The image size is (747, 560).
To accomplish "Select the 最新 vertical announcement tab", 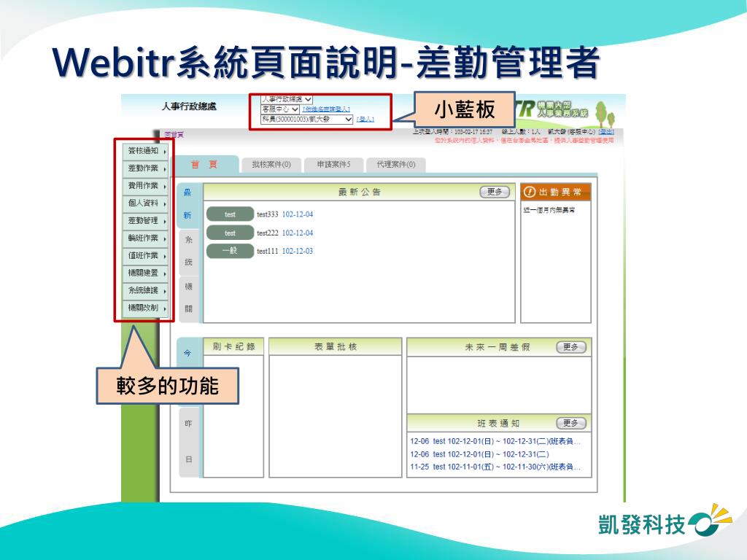I will 187,204.
